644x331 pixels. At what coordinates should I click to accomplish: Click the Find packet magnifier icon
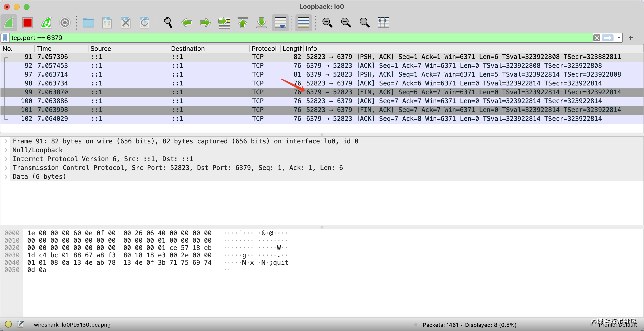click(168, 23)
